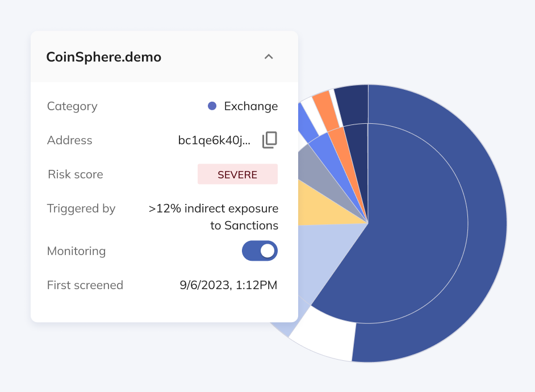Click the Risk score label
This screenshot has height=392, width=535.
click(75, 174)
